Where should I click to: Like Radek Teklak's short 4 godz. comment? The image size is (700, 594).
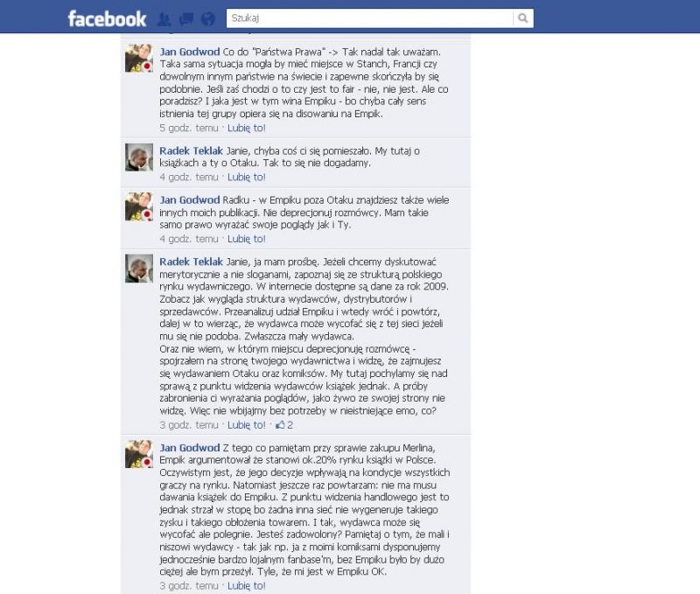247,178
